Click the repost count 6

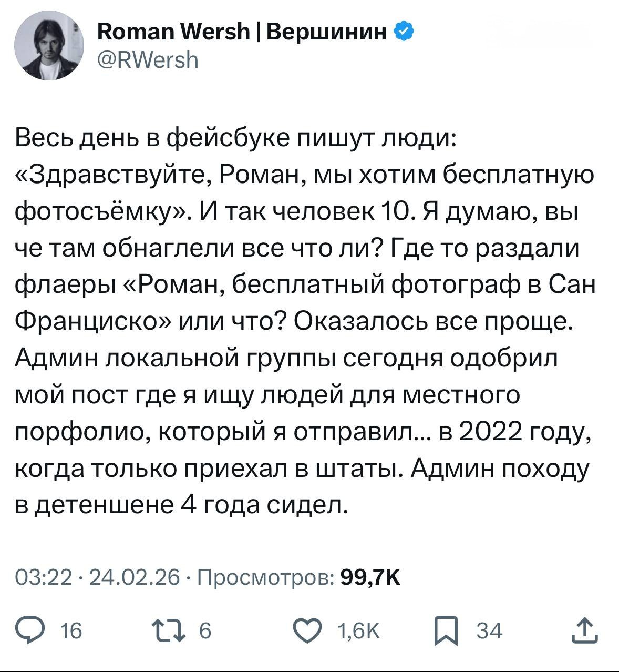(205, 630)
